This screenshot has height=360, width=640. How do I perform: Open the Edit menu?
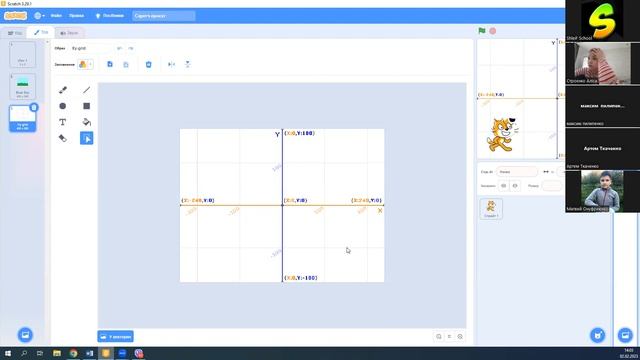(76, 16)
